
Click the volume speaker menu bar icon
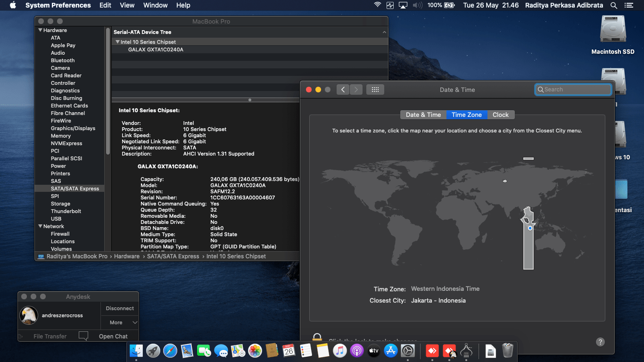[417, 5]
